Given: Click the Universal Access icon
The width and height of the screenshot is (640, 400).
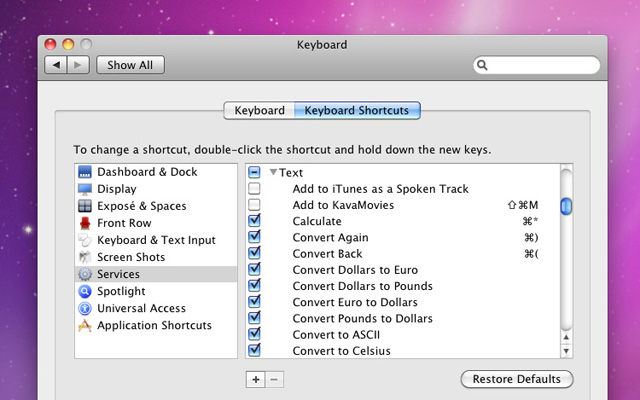Looking at the screenshot, I should 85,308.
